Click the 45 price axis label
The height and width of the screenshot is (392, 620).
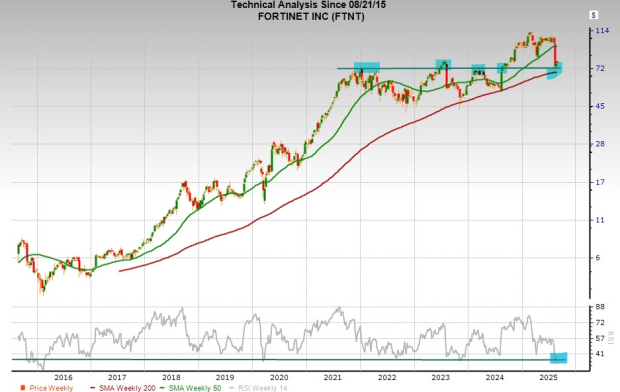click(600, 106)
